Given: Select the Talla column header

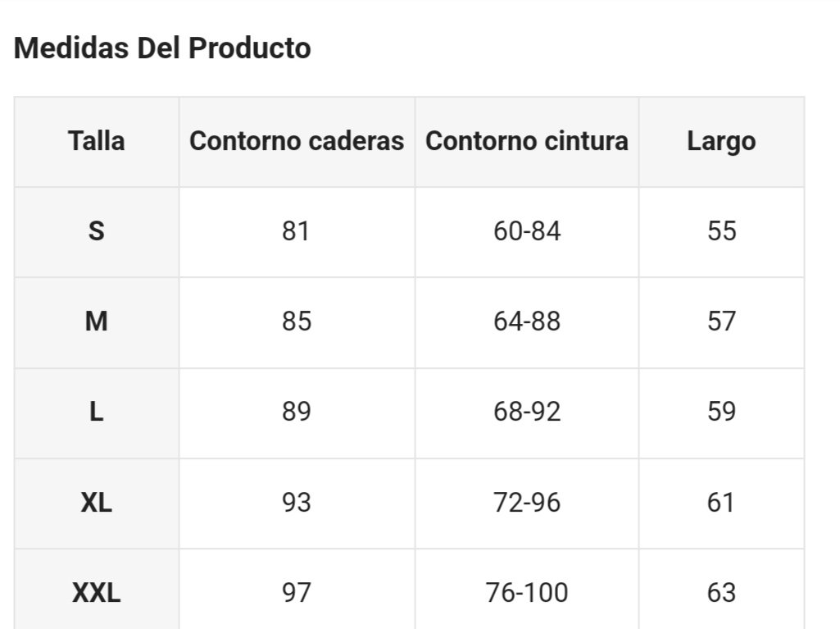Looking at the screenshot, I should coord(97,142).
